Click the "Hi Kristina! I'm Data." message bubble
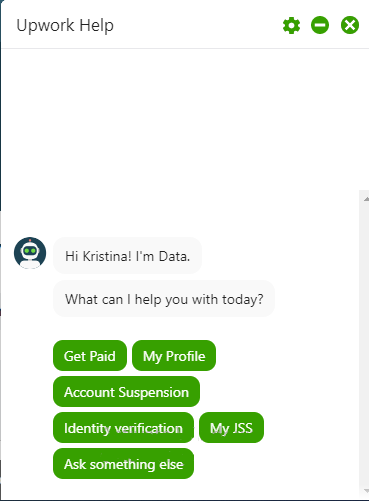This screenshot has height=501, width=369. 127,256
